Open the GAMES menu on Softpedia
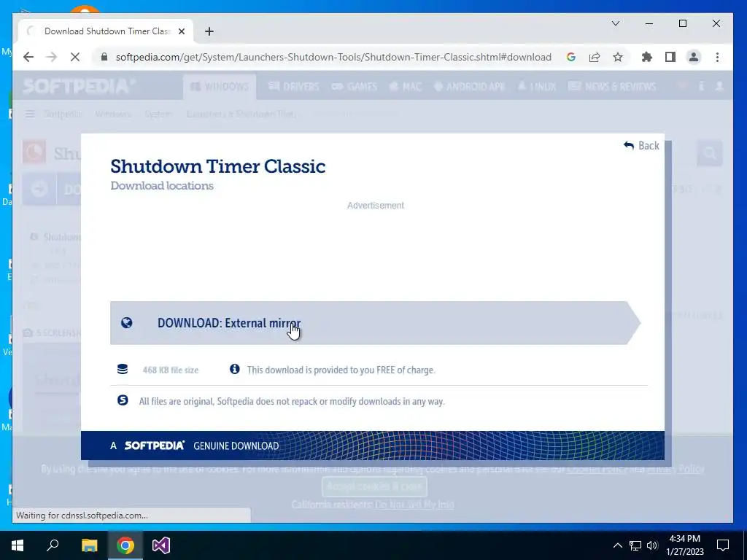The width and height of the screenshot is (747, 560). [x=354, y=87]
